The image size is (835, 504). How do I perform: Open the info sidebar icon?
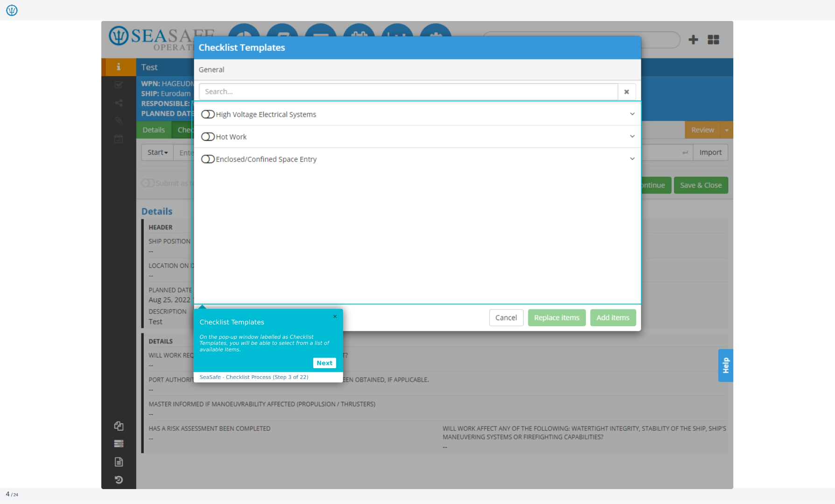click(119, 67)
